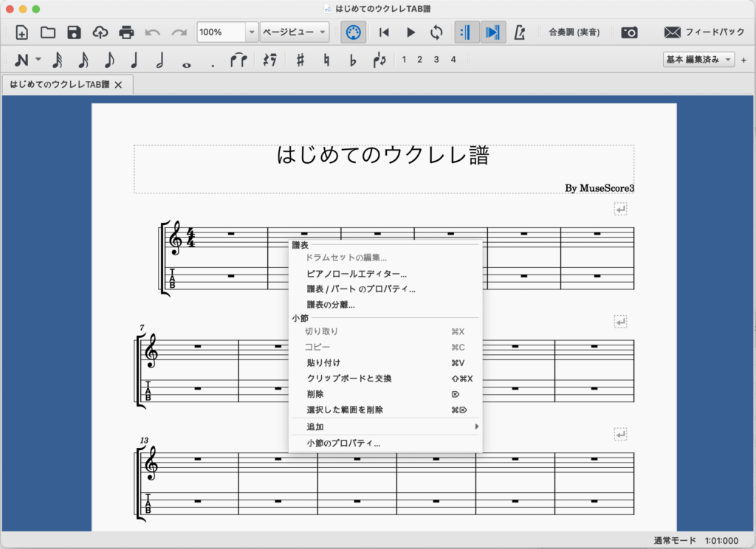Select the quarter note duration

tap(134, 61)
